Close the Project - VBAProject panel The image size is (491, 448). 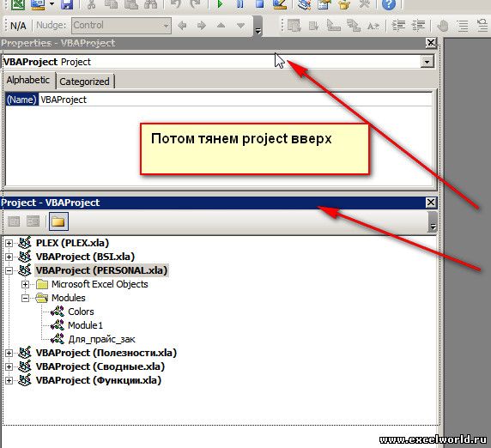431,203
